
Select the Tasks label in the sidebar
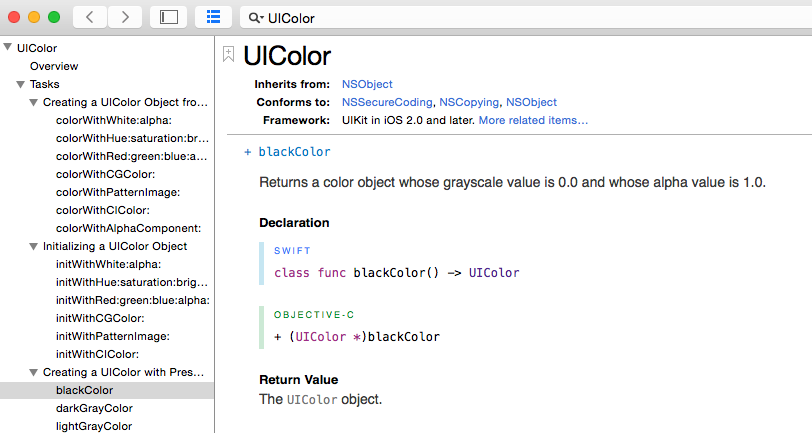pyautogui.click(x=45, y=84)
